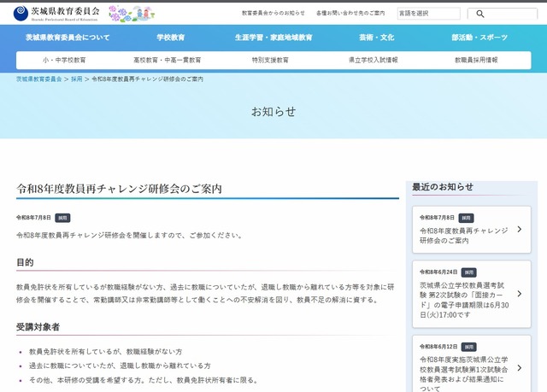
Task: Select 県立学校入試情報 submenu item
Action: pyautogui.click(x=373, y=60)
